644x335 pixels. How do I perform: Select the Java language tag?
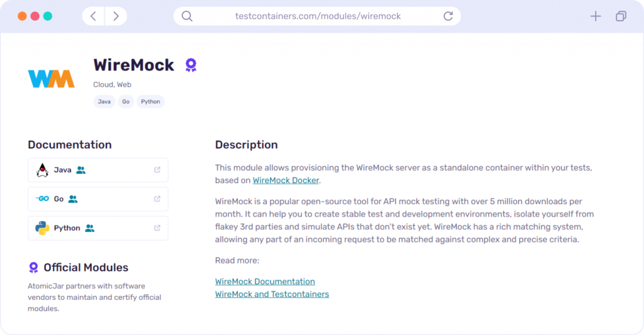pyautogui.click(x=104, y=101)
